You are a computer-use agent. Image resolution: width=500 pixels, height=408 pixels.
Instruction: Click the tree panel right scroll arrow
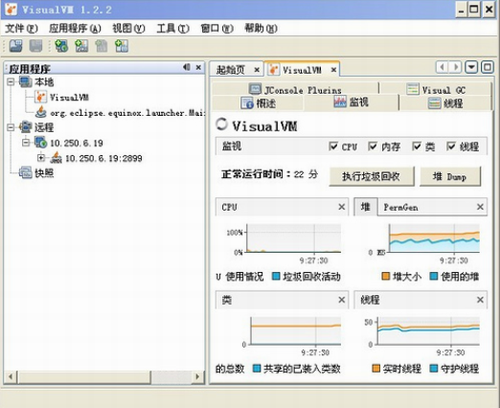(197, 377)
